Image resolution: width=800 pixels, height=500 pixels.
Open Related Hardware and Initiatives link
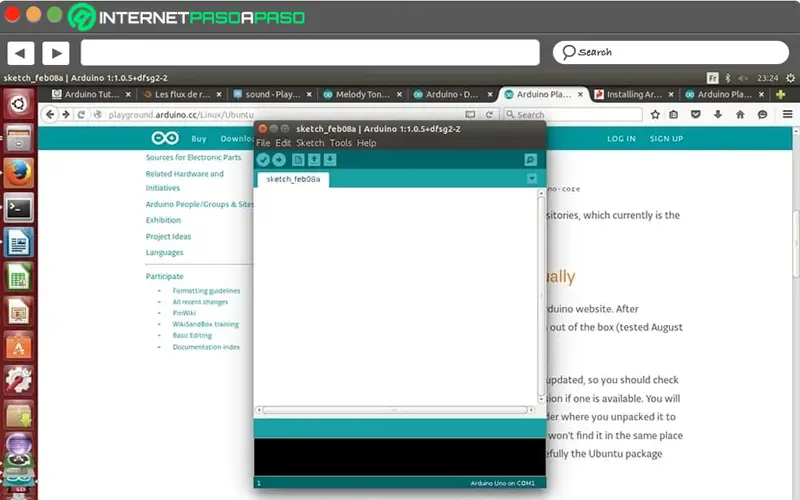point(185,181)
